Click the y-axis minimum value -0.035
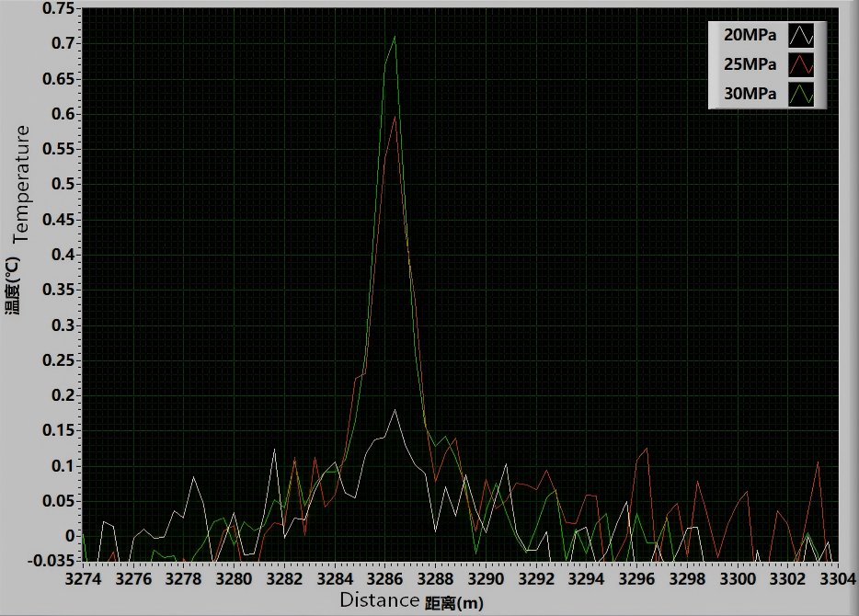Image resolution: width=859 pixels, height=616 pixels. (52, 560)
